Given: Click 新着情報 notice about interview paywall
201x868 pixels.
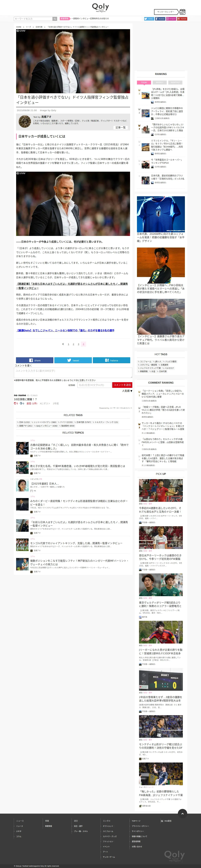Looking at the screenshot, I should click(x=90, y=19).
